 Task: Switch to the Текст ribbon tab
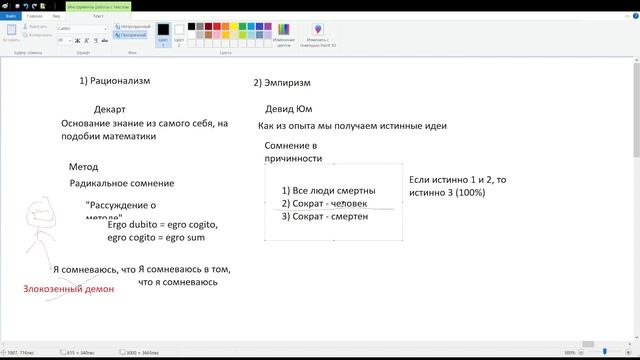click(x=98, y=16)
